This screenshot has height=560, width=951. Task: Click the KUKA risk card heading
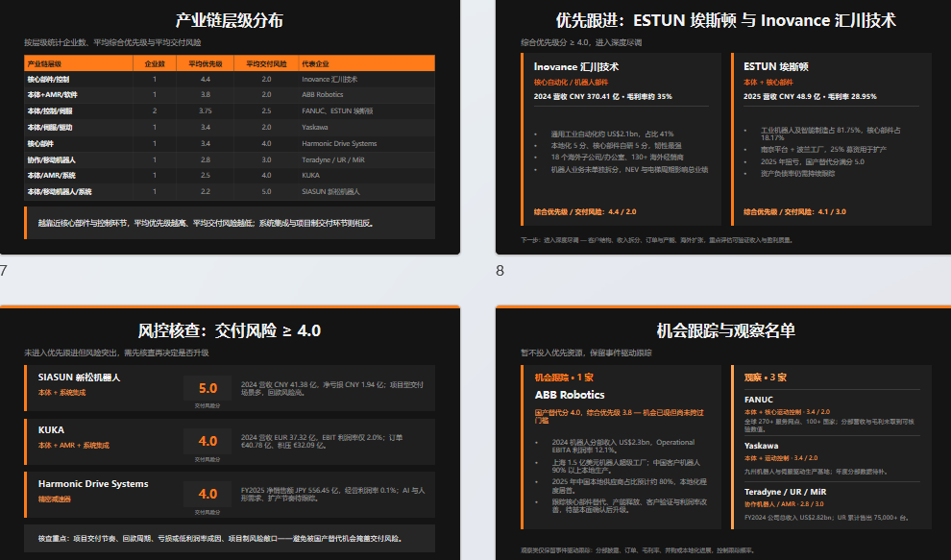click(51, 430)
